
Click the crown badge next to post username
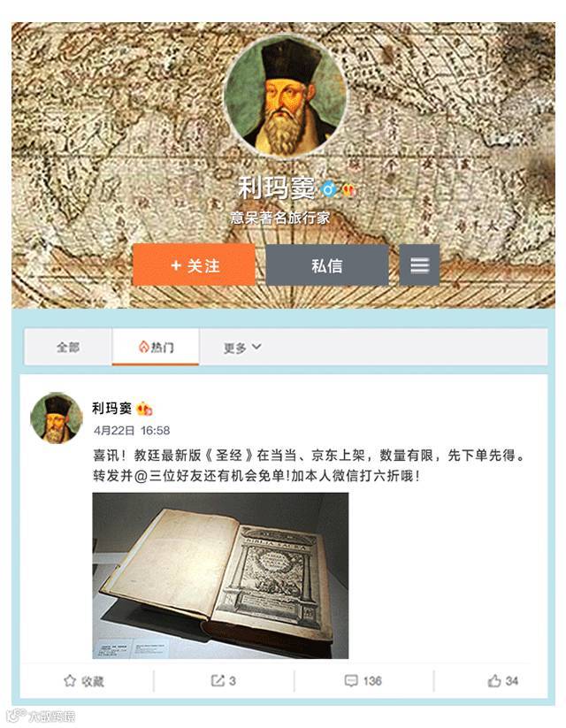[x=144, y=409]
